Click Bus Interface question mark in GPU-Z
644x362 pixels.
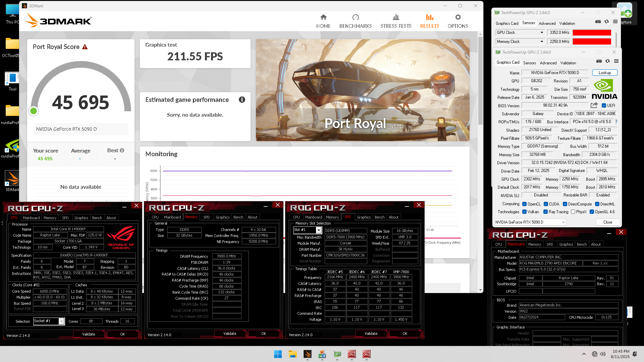[616, 122]
